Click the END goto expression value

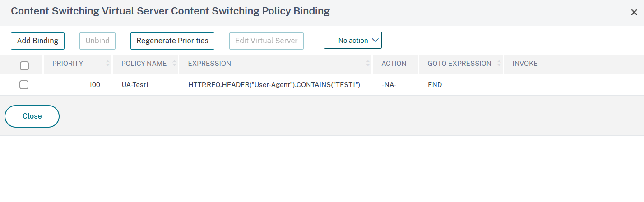[x=435, y=85]
